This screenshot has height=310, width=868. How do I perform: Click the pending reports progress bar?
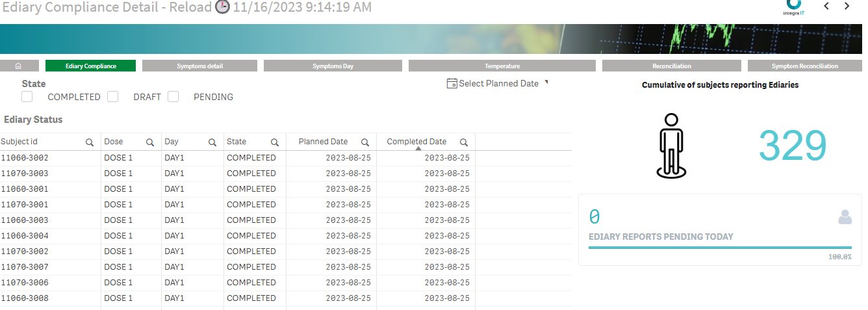720,248
